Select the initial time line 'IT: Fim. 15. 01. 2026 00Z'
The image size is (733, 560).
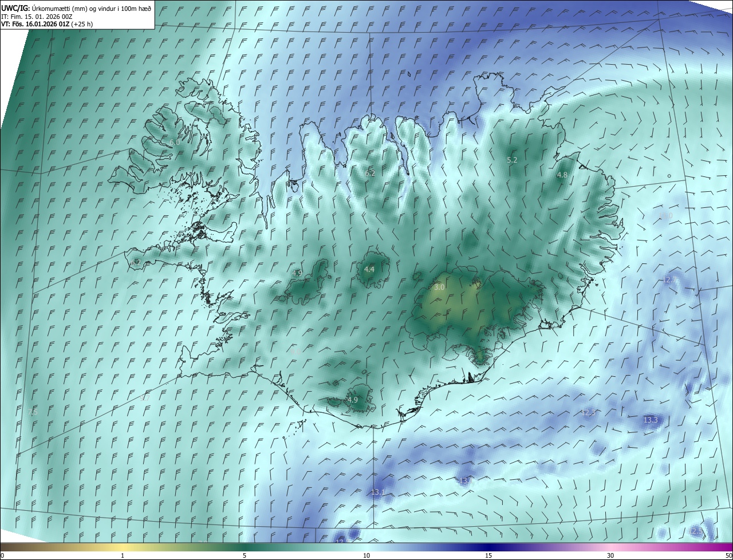pyautogui.click(x=37, y=17)
